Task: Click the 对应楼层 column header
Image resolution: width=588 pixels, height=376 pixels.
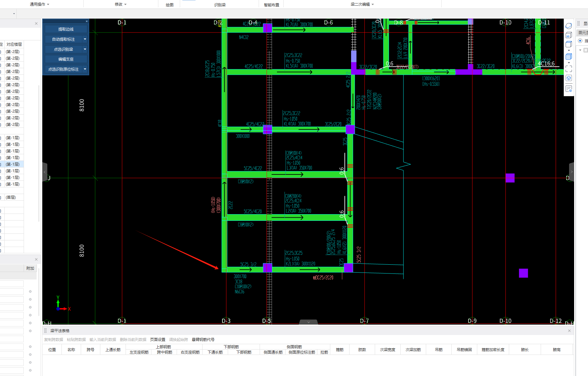Action: [14, 44]
